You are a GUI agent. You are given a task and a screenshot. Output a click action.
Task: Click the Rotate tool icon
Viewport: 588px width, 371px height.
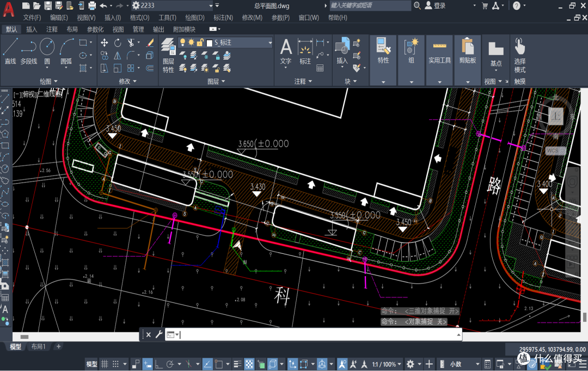[118, 42]
